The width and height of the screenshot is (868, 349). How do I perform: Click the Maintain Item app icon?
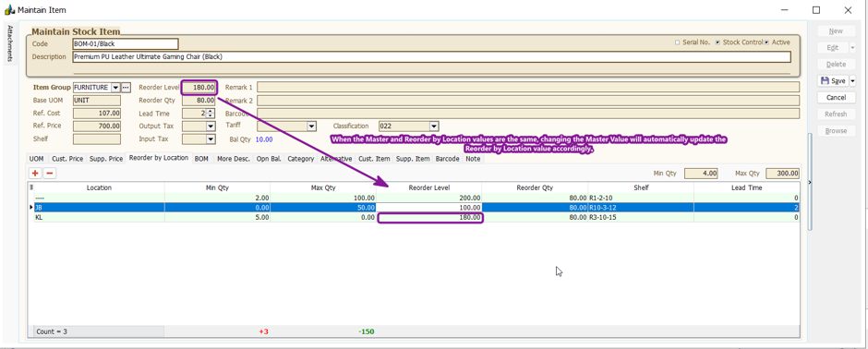pyautogui.click(x=9, y=9)
